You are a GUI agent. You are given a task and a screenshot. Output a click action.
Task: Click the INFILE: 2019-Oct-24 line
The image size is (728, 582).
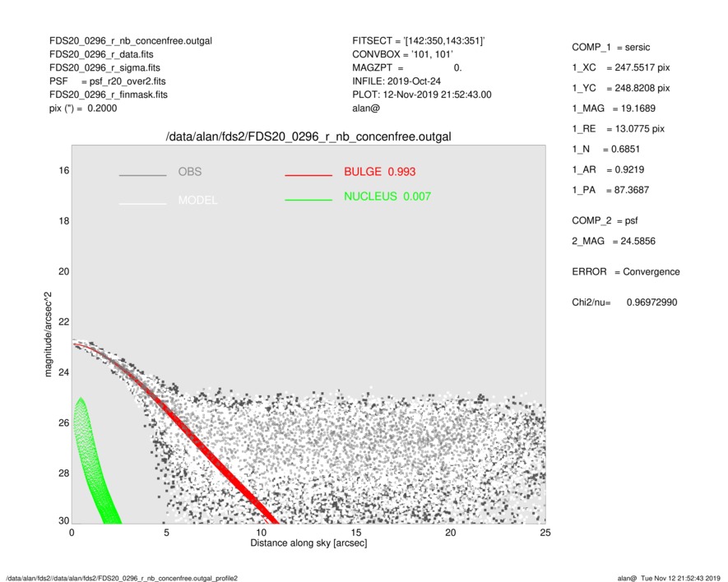coord(396,81)
